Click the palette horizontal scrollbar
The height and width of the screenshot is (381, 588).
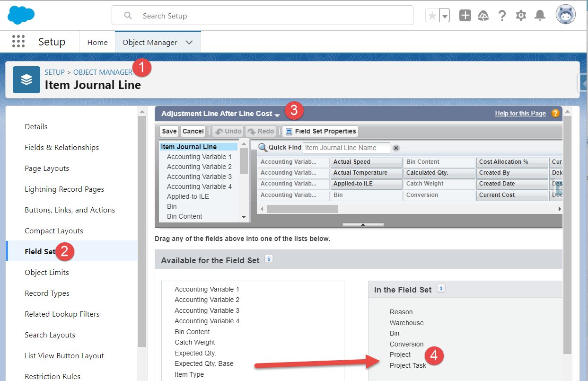click(x=302, y=209)
